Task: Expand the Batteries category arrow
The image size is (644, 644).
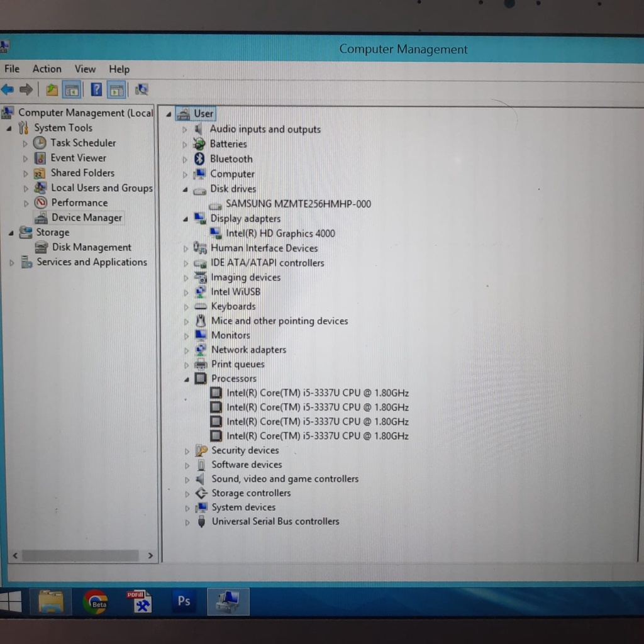Action: pos(184,145)
